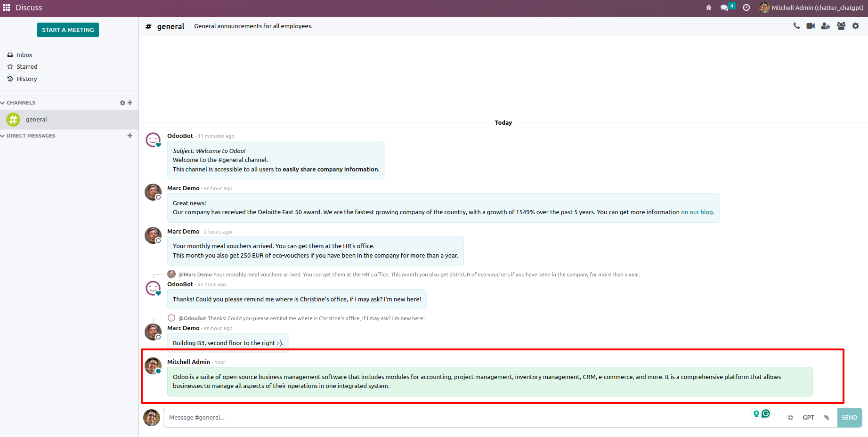Screen dimensions: 868x437
Task: Select the general channel in sidebar
Action: click(x=69, y=120)
